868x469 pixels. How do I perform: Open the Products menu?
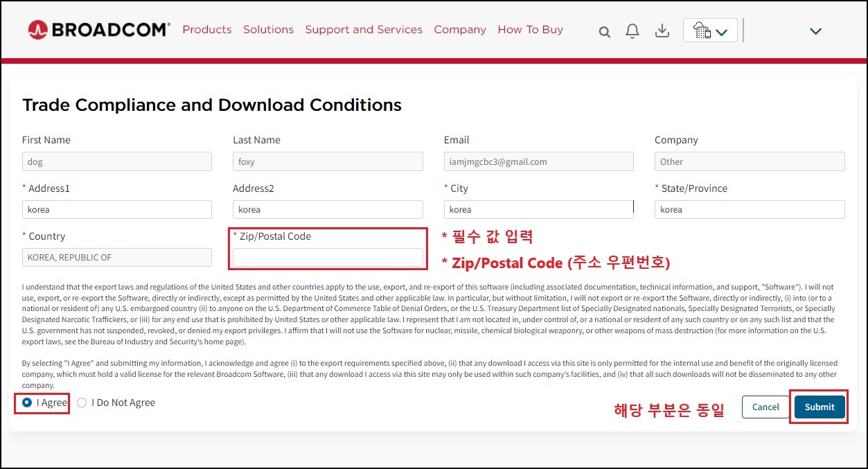tap(207, 30)
